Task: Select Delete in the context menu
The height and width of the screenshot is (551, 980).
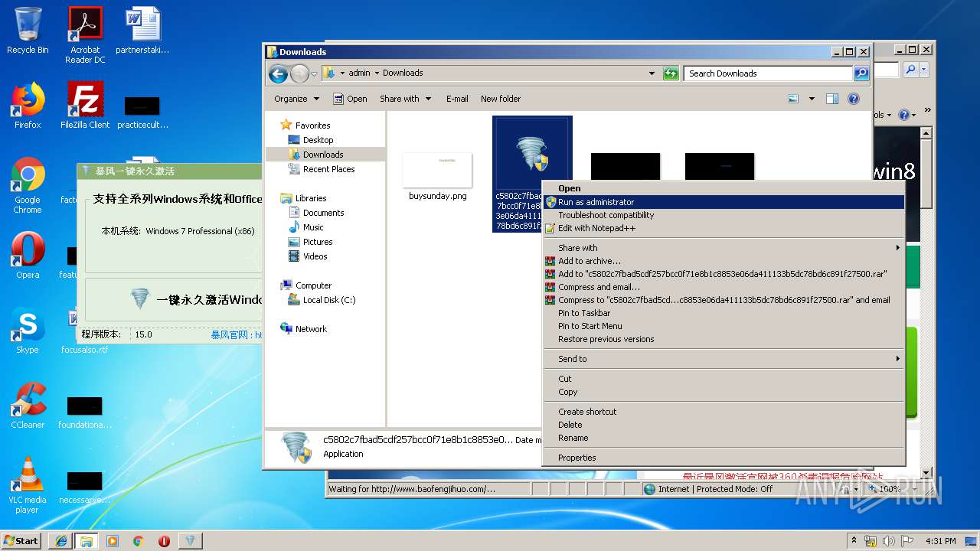Action: 724,425
